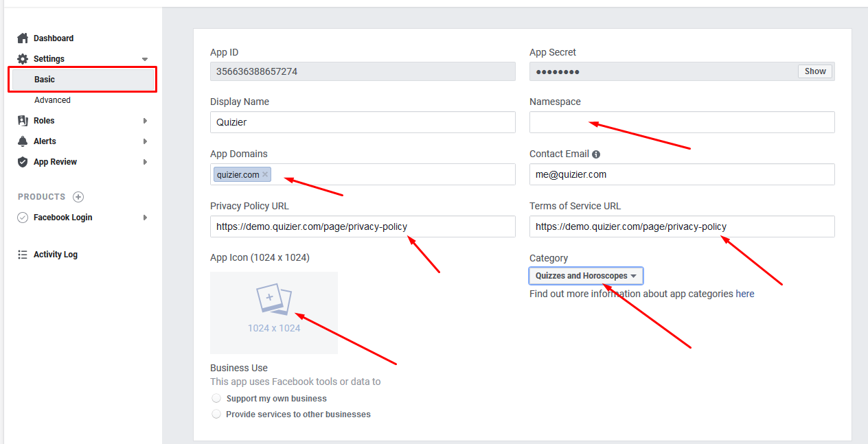868x444 pixels.
Task: Open the Alerts section
Action: 45,141
